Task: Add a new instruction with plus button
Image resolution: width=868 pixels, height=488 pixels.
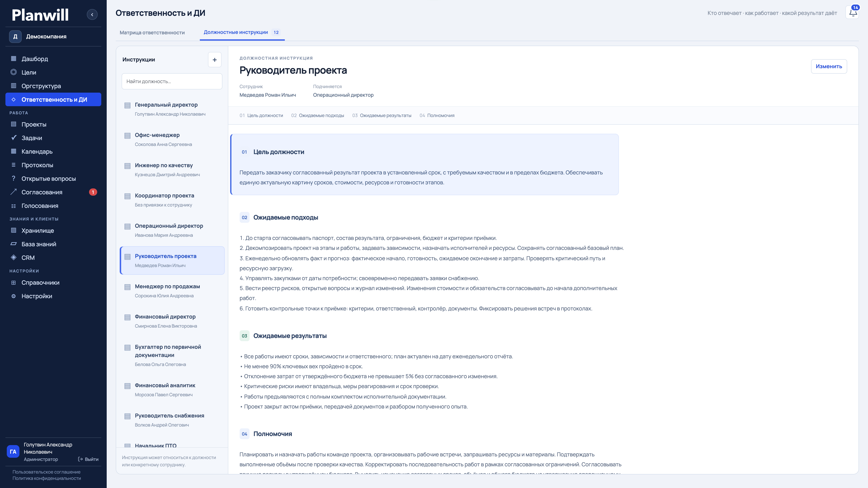Action: (x=215, y=60)
